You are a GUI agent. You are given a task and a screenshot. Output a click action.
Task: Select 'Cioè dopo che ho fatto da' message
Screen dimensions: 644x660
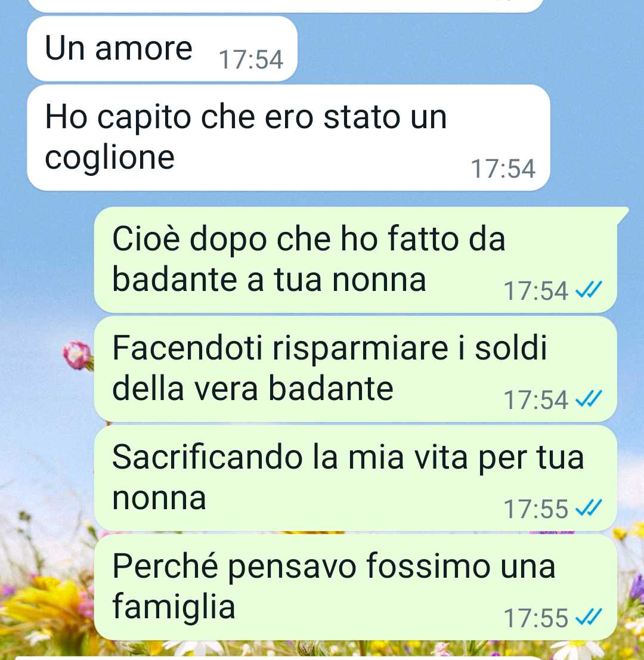[x=355, y=260]
